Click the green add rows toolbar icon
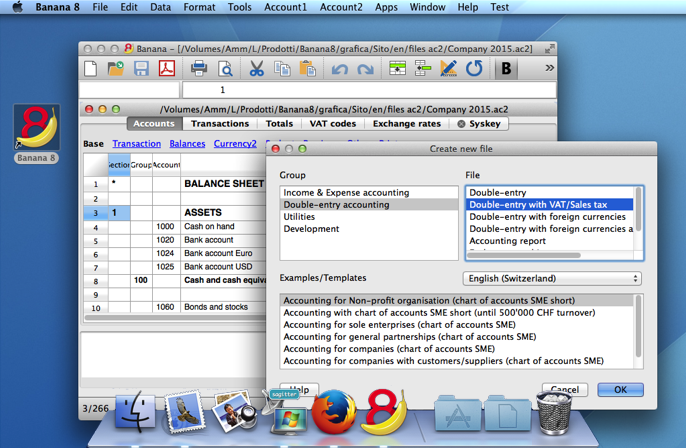The width and height of the screenshot is (686, 448). (x=397, y=69)
